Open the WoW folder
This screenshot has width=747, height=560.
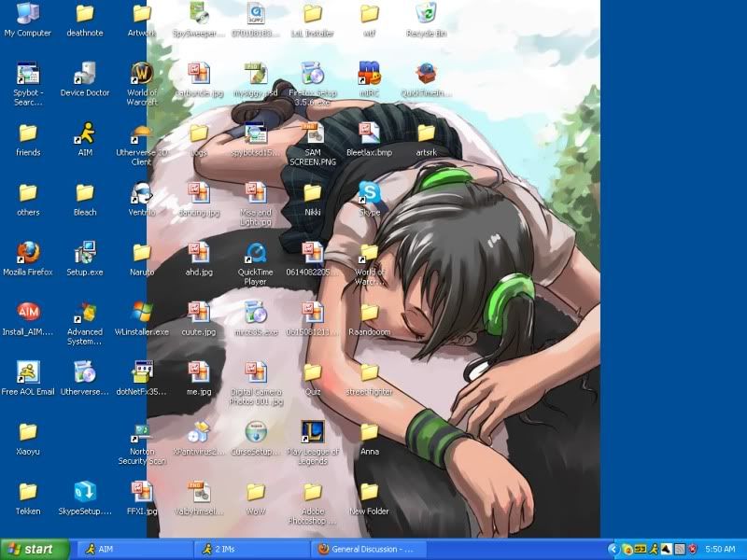255,497
